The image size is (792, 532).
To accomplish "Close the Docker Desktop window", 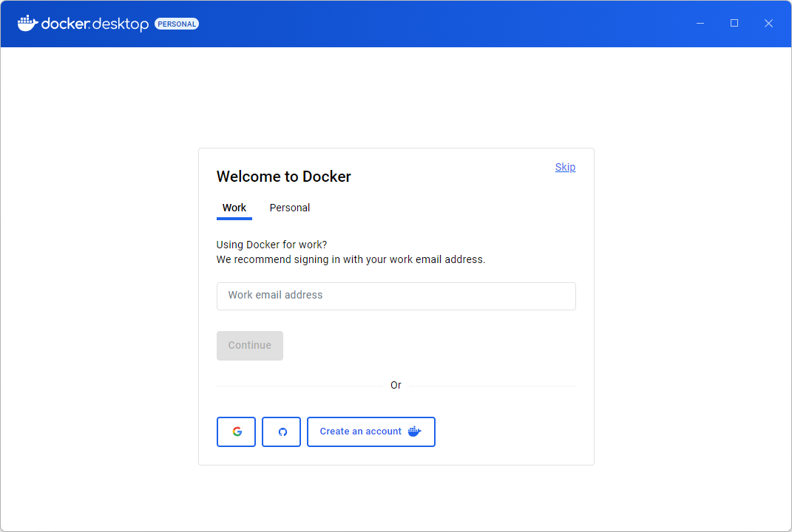I will 768,23.
